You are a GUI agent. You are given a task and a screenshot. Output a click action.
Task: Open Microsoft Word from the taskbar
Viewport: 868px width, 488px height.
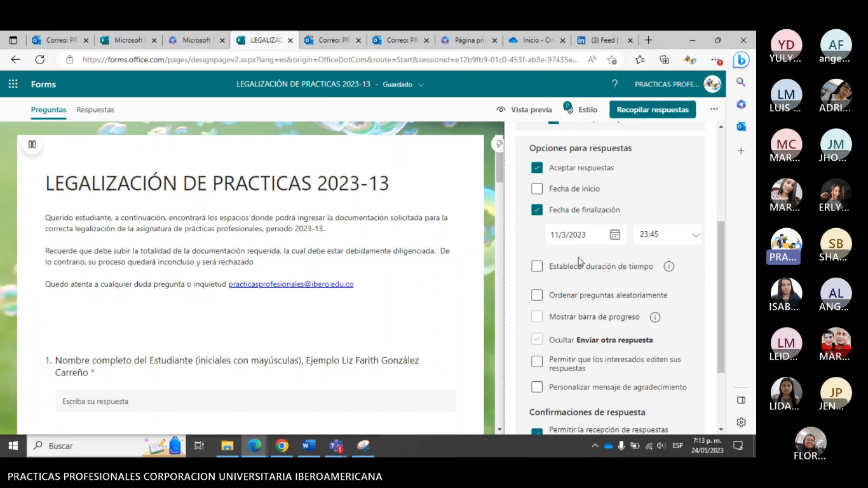(x=309, y=445)
